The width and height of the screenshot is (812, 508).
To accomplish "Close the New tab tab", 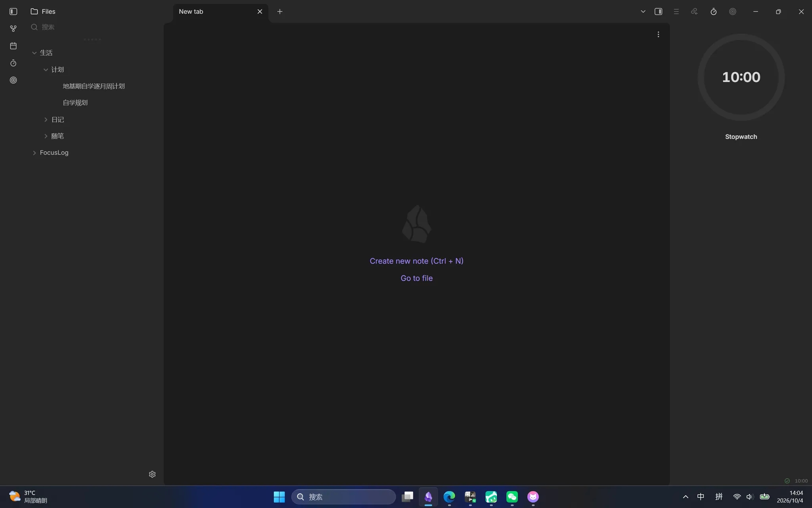I will [x=260, y=12].
